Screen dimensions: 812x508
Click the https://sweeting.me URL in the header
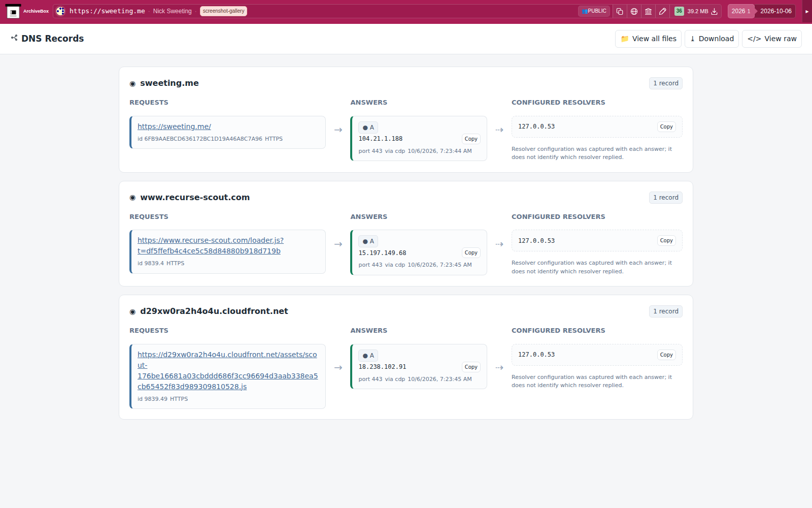[107, 11]
